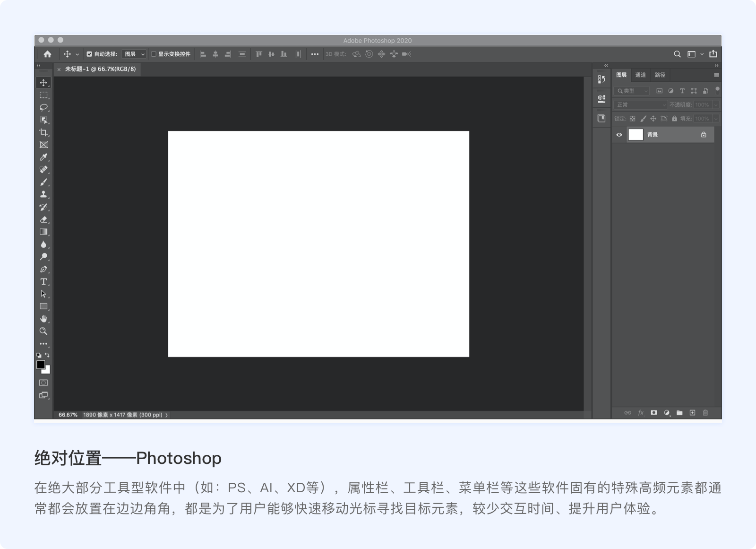Link layers using chain icon

click(627, 413)
